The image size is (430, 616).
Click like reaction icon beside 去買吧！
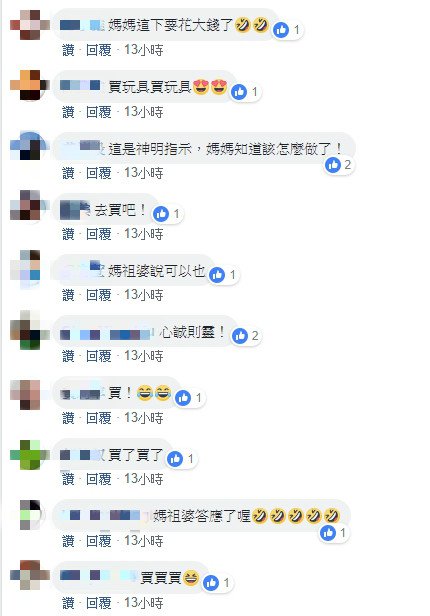(x=161, y=214)
